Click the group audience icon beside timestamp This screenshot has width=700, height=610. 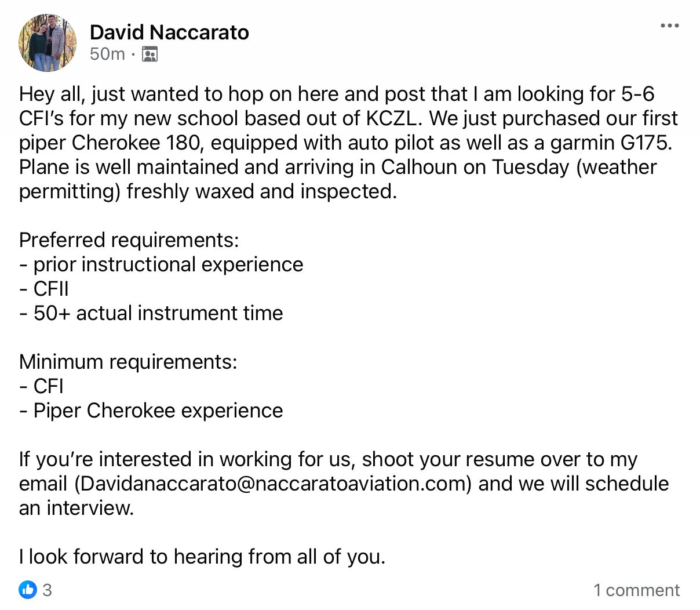pos(150,55)
